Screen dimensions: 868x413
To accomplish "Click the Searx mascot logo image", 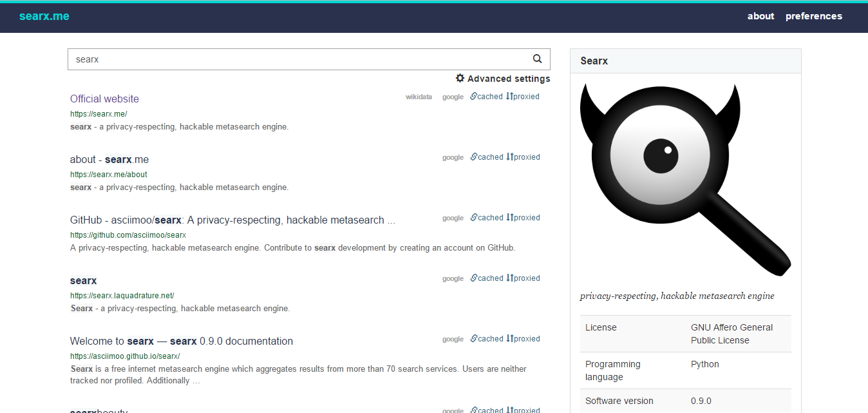I will [685, 180].
